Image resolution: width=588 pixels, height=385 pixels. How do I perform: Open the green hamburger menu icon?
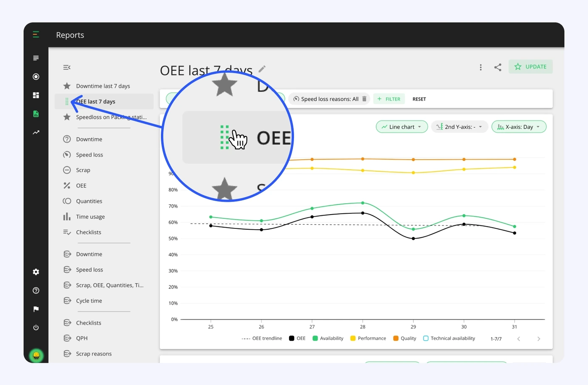pyautogui.click(x=36, y=35)
